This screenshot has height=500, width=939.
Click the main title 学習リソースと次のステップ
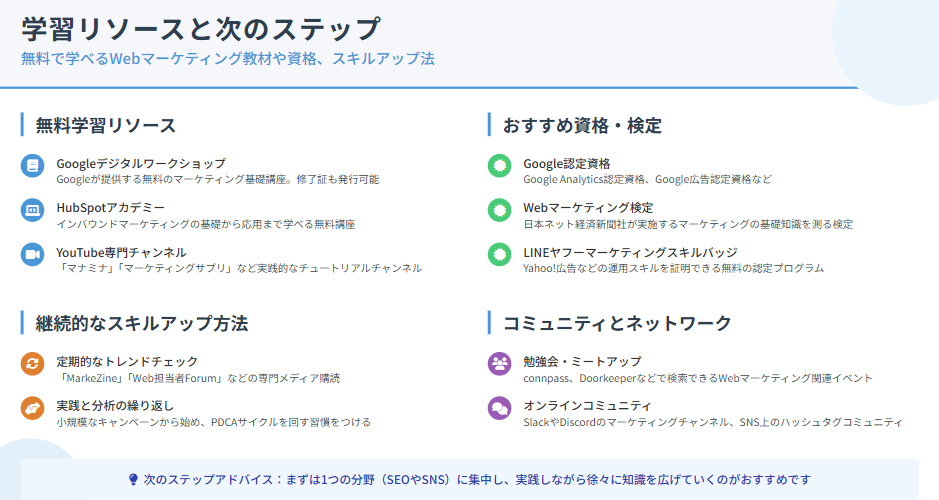coord(200,28)
